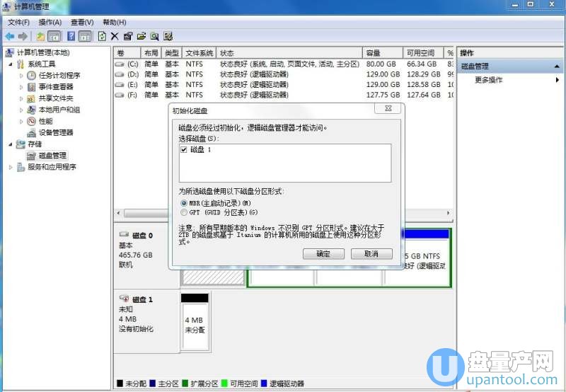Image resolution: width=566 pixels, height=392 pixels.
Task: Collapse the 系统工具 tree node
Action: [10, 64]
